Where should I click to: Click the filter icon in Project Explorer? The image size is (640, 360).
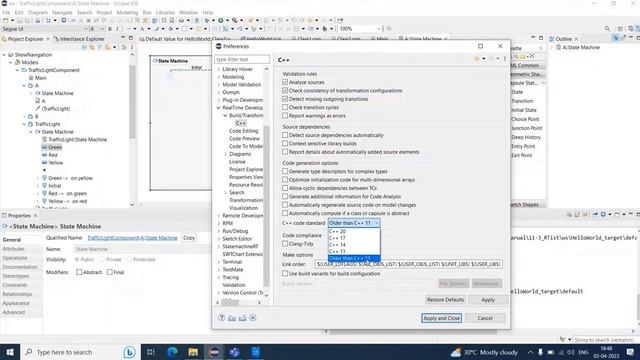(x=99, y=47)
